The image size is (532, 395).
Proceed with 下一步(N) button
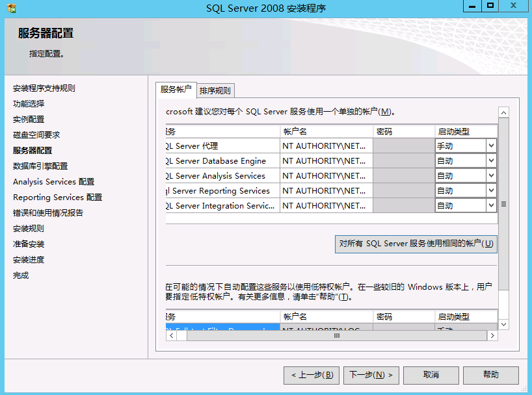(371, 375)
